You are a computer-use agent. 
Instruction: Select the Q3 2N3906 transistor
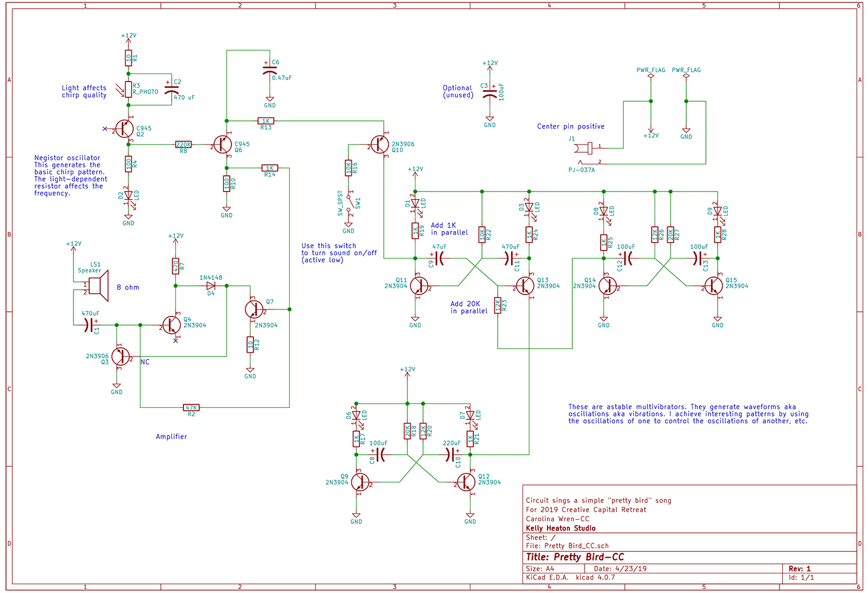120,356
